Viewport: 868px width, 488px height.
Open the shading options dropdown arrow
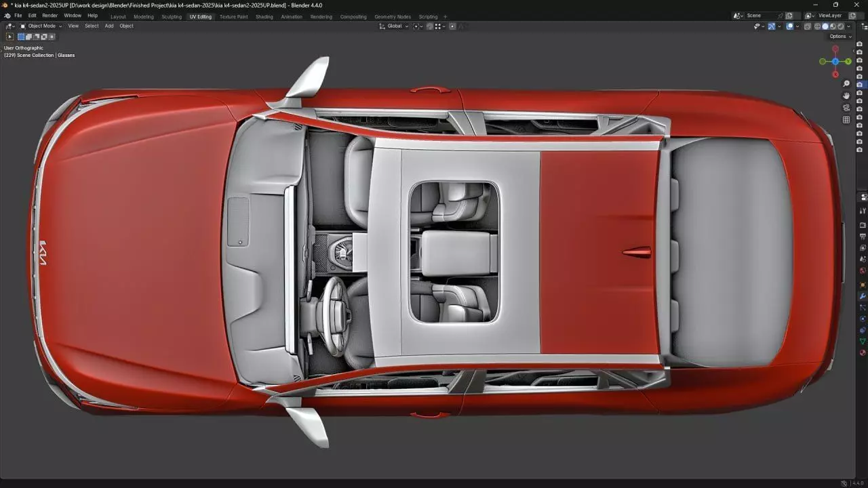848,26
